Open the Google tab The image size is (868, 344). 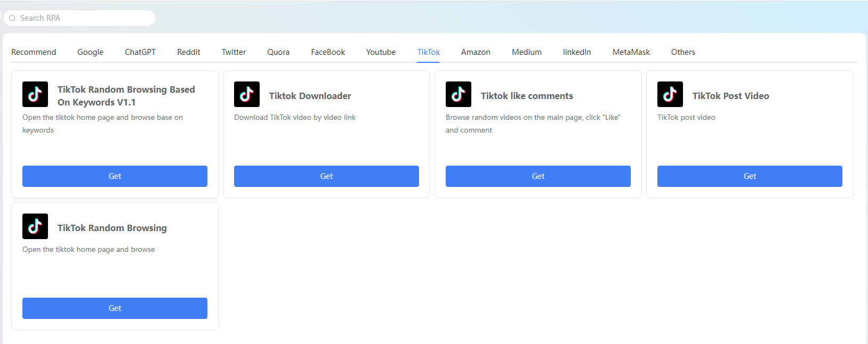(x=90, y=52)
